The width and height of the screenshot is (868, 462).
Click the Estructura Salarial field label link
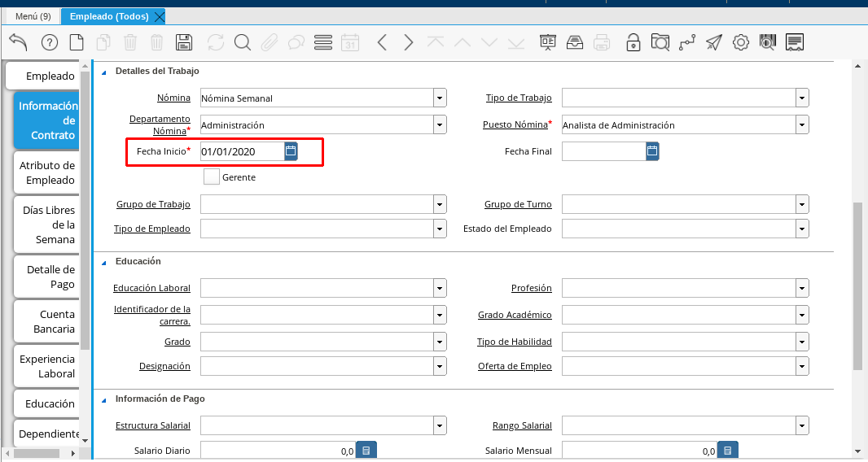tap(153, 425)
